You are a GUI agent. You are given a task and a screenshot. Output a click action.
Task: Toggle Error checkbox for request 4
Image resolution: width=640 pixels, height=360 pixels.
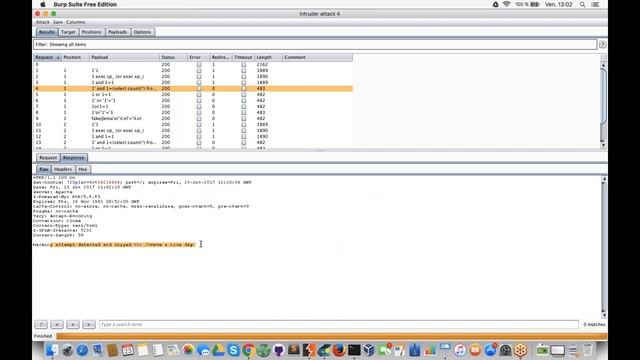tap(199, 89)
